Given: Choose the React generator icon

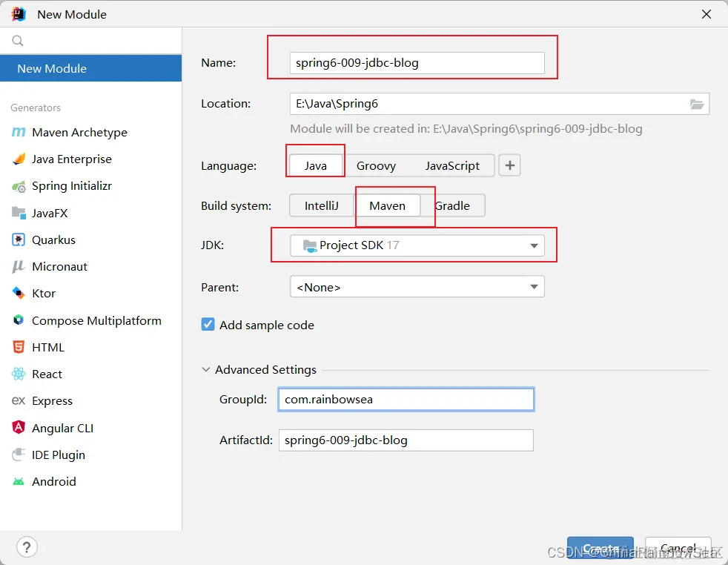Looking at the screenshot, I should point(19,374).
